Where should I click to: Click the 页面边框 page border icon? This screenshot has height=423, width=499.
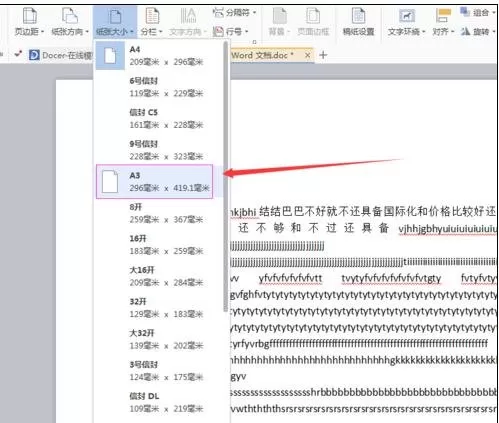pos(313,15)
